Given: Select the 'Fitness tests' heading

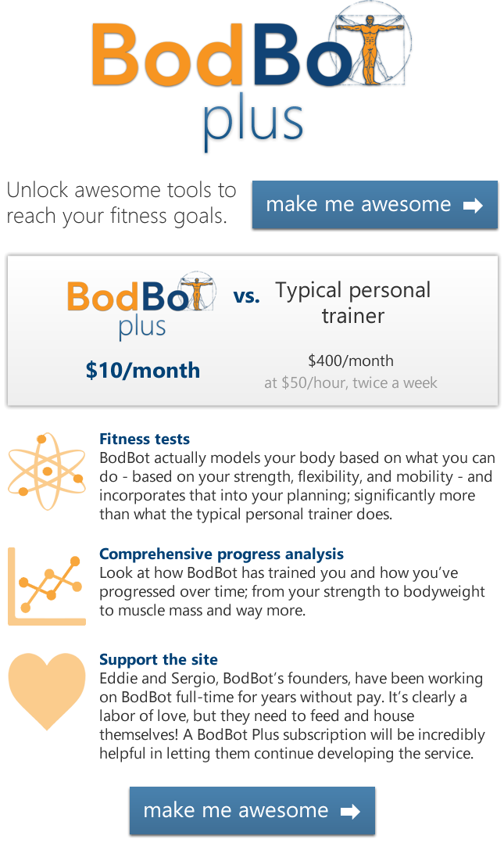Looking at the screenshot, I should (x=145, y=439).
